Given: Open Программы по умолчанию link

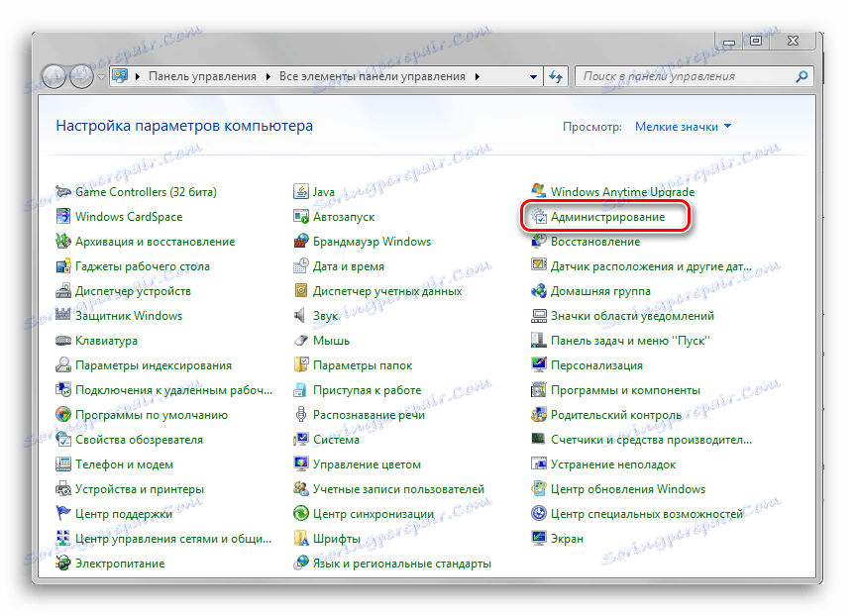Looking at the screenshot, I should 152,415.
